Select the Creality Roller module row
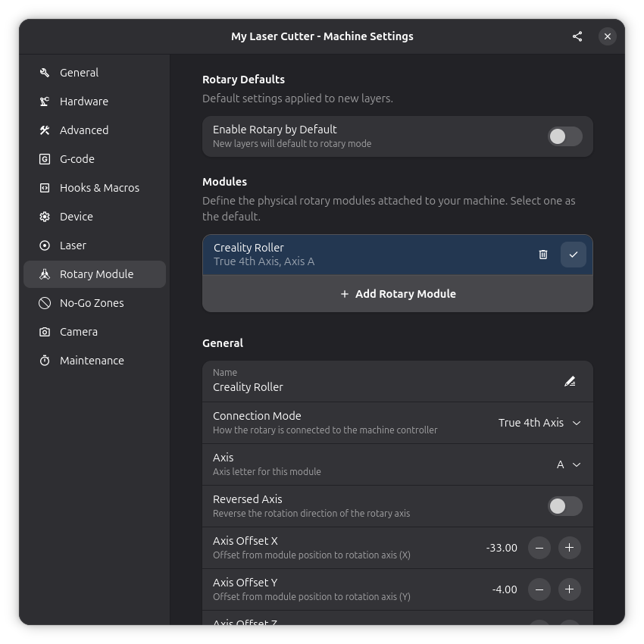644x644 pixels. tap(398, 255)
